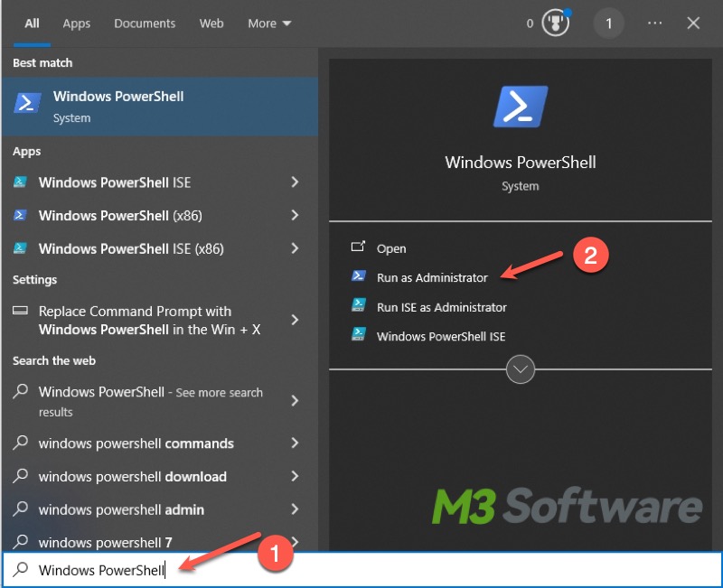Click the Run ISE as Administrator icon
723x588 pixels.
[358, 306]
